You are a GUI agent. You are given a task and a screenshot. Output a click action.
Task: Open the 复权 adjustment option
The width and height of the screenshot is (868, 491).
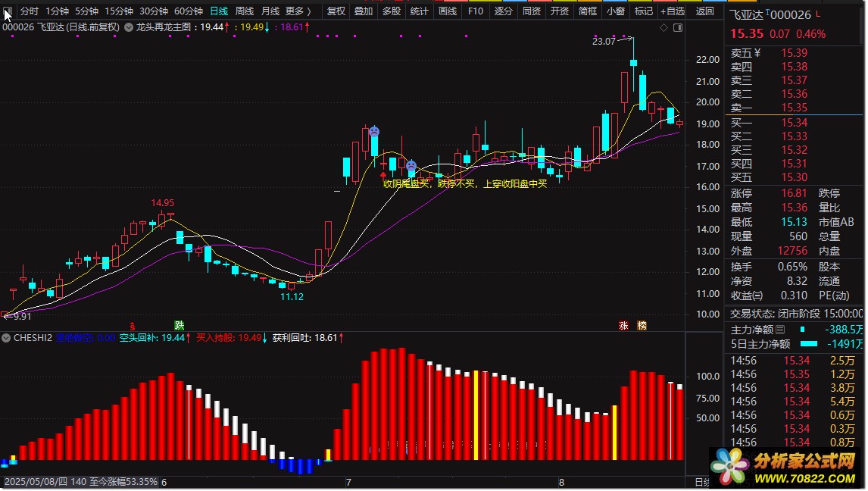336,11
